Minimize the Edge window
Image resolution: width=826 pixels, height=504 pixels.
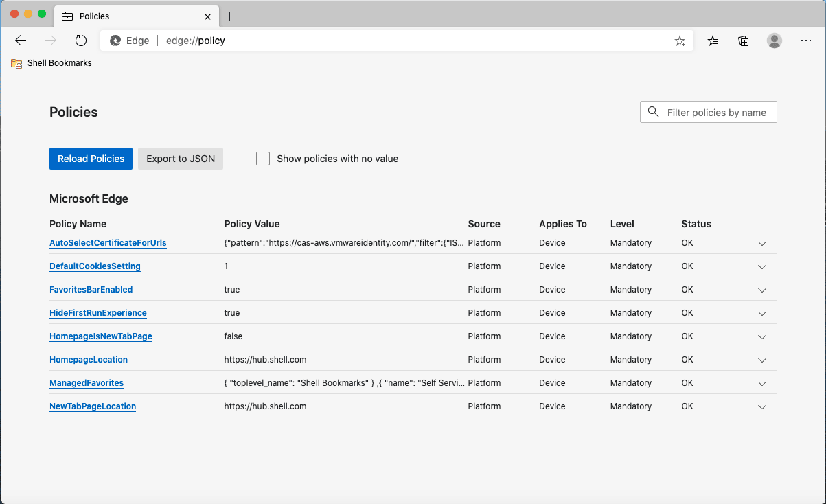pyautogui.click(x=28, y=14)
